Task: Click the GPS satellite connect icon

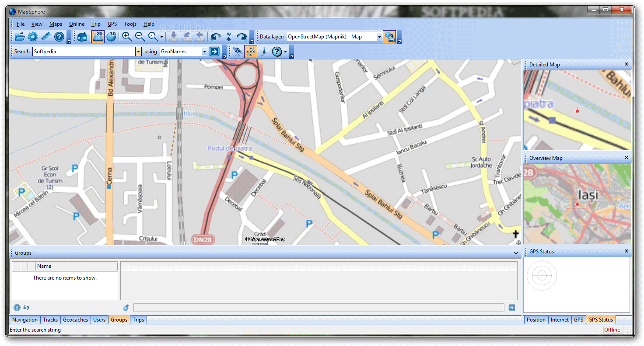Action: [237, 52]
